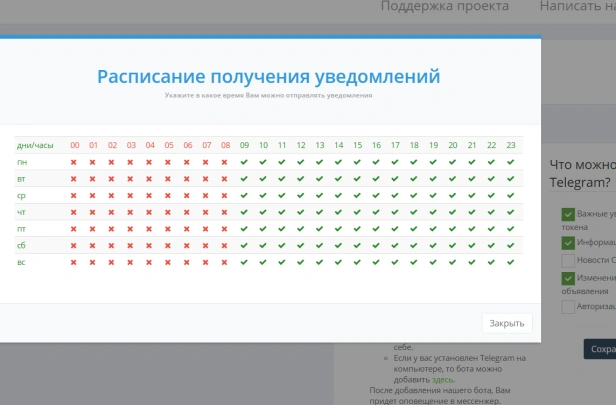Select the пн day row label

tap(22, 162)
